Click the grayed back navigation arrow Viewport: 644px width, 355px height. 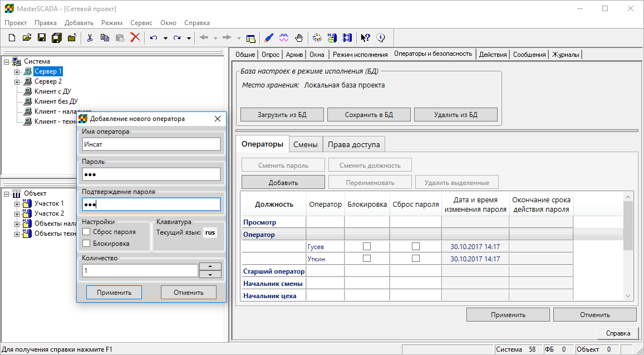click(204, 38)
